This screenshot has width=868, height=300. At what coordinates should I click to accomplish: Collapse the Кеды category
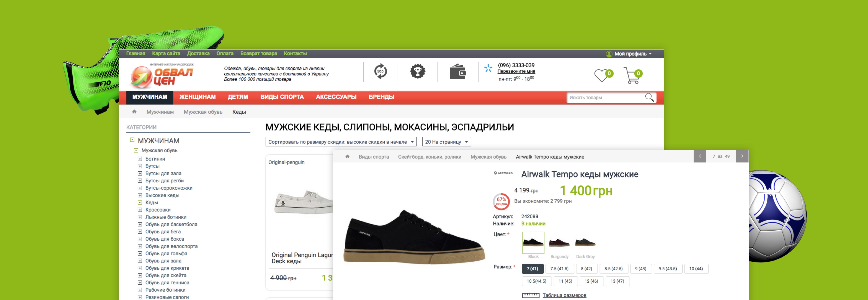tap(140, 203)
